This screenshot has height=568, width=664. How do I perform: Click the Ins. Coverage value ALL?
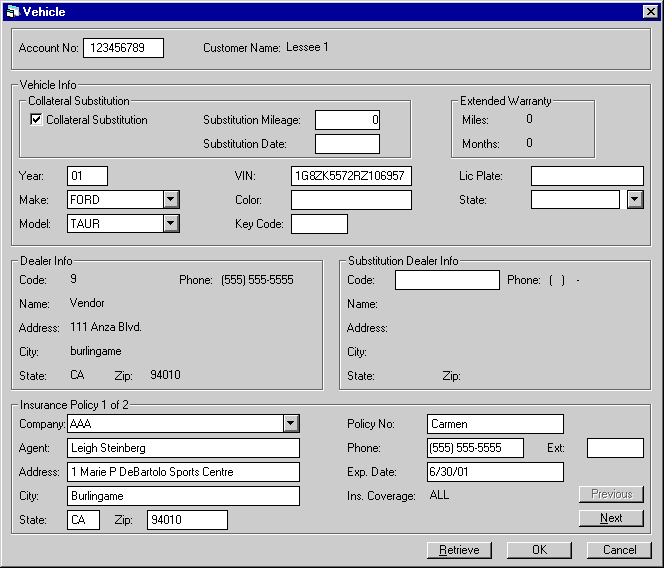[x=439, y=495]
